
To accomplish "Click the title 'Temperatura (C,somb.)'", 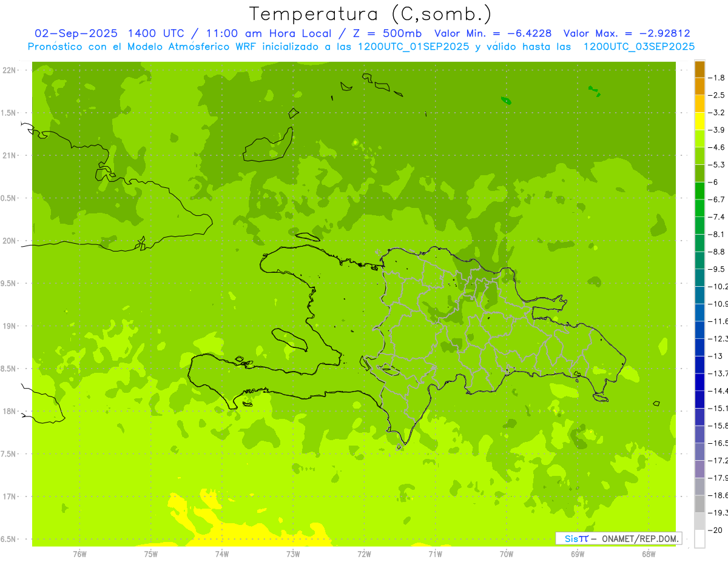I will [371, 14].
